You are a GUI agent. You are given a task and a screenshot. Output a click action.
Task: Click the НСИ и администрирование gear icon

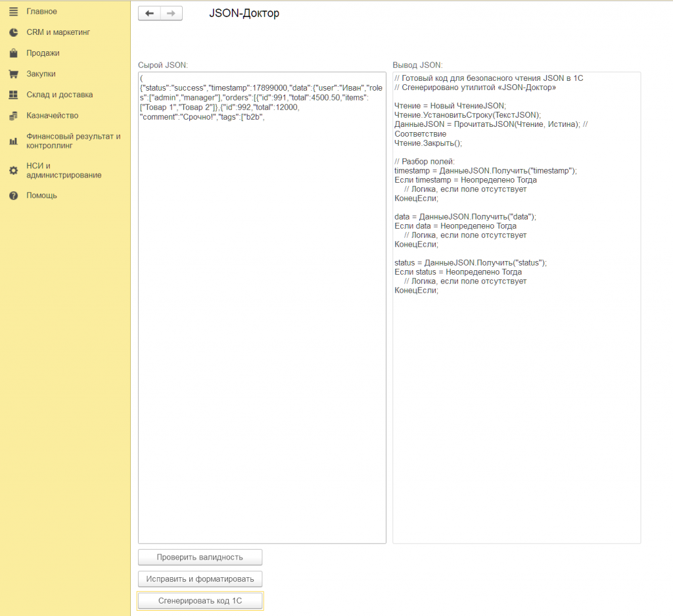point(13,170)
